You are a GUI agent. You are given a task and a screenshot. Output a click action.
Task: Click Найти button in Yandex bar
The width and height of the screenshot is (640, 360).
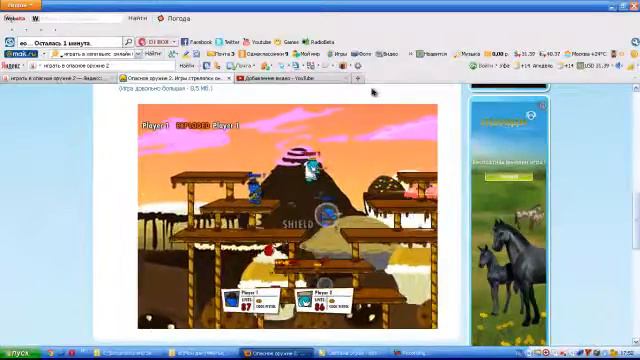click(x=187, y=66)
